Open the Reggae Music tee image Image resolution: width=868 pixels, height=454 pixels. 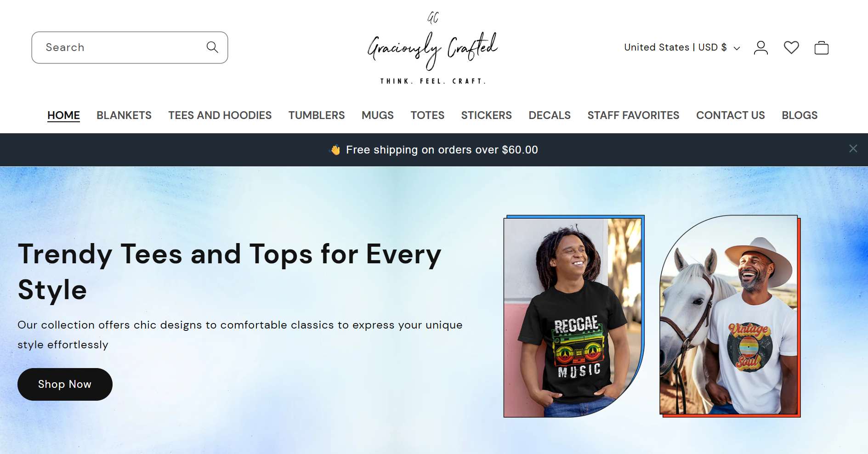point(574,316)
